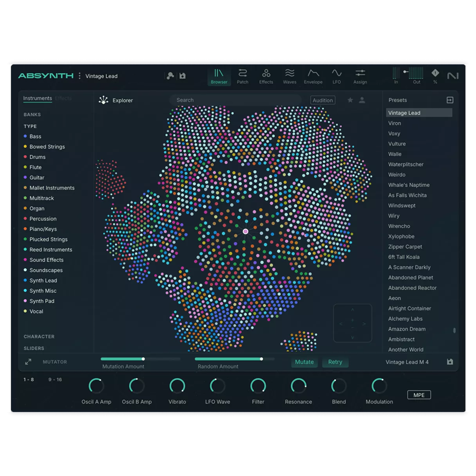Collapse the Presets panel with its arrow icon

[x=450, y=100]
